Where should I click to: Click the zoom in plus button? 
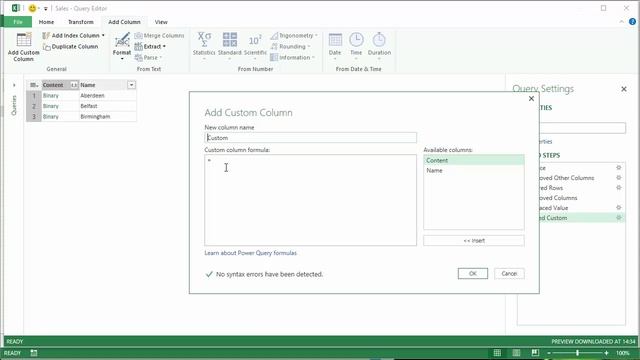click(606, 353)
